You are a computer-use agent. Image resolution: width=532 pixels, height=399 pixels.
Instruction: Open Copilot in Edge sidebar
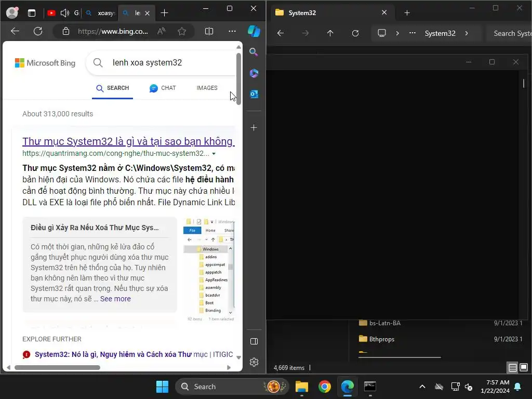pyautogui.click(x=254, y=31)
